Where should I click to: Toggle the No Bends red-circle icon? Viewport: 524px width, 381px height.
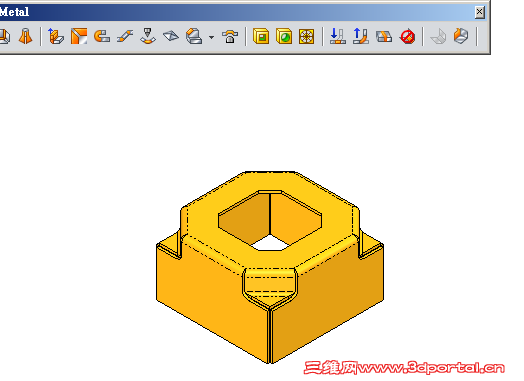(x=407, y=36)
